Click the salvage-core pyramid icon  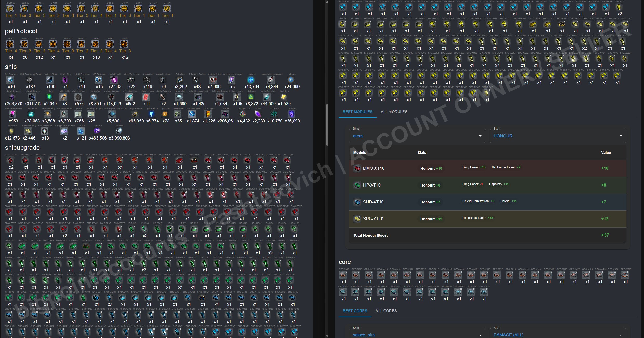(243, 114)
